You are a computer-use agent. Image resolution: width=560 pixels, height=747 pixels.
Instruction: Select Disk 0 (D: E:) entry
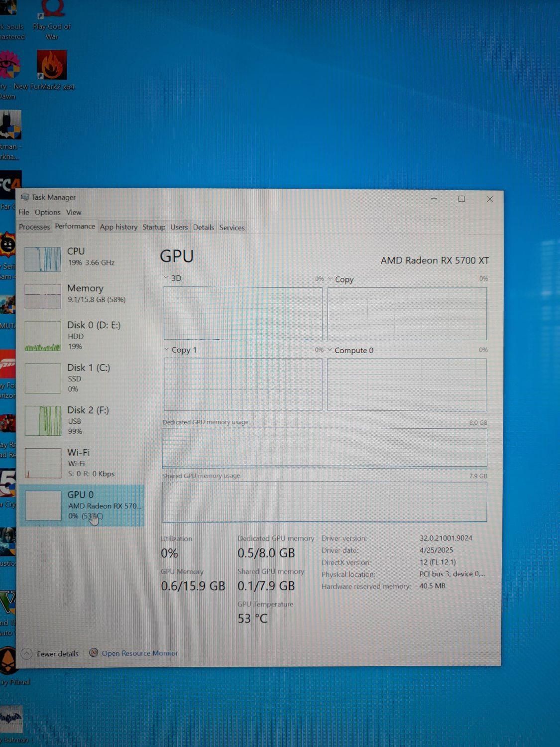[82, 336]
